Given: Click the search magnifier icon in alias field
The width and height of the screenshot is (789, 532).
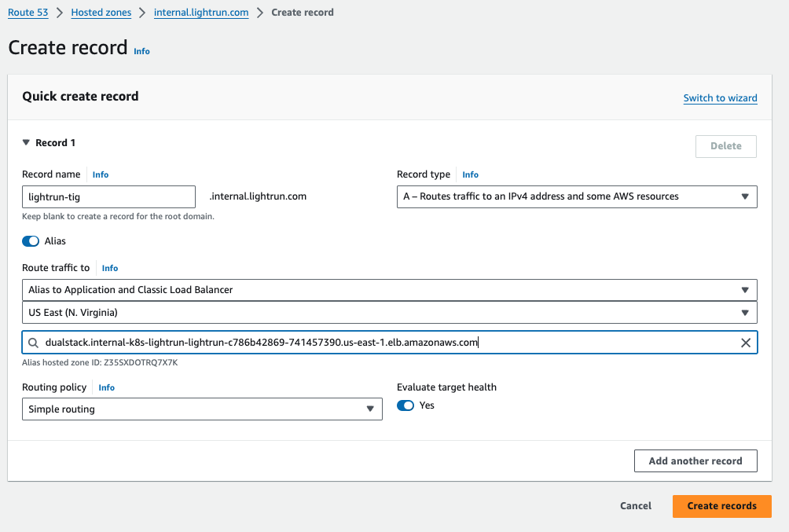Looking at the screenshot, I should tap(33, 343).
